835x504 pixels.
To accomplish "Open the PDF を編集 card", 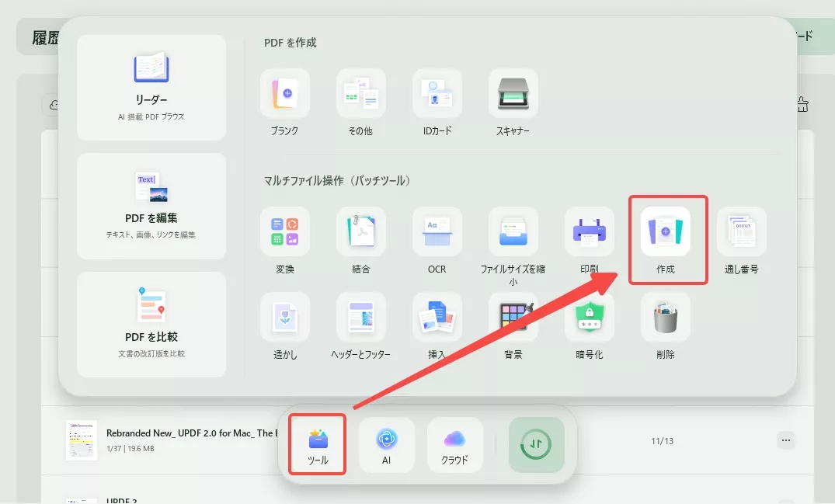I will coord(151,206).
